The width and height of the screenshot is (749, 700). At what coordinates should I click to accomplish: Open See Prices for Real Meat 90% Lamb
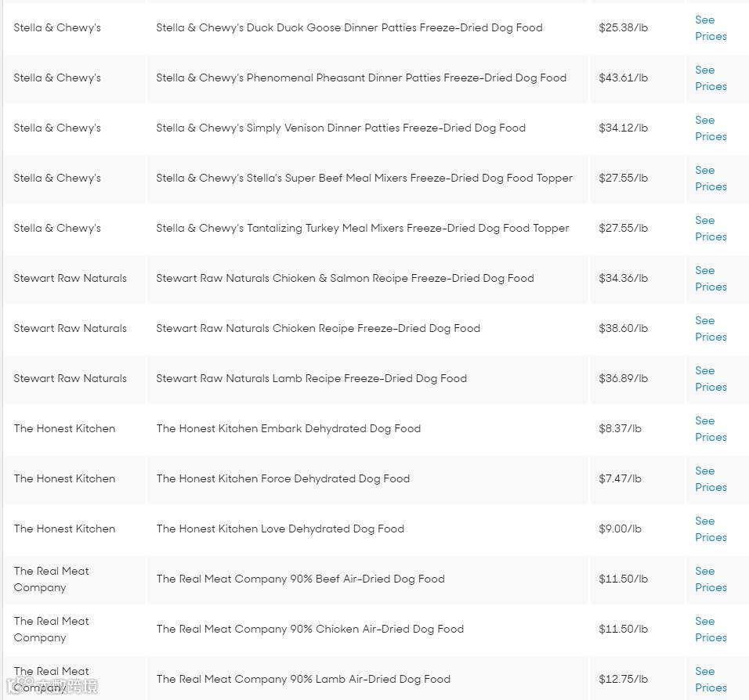pyautogui.click(x=711, y=680)
